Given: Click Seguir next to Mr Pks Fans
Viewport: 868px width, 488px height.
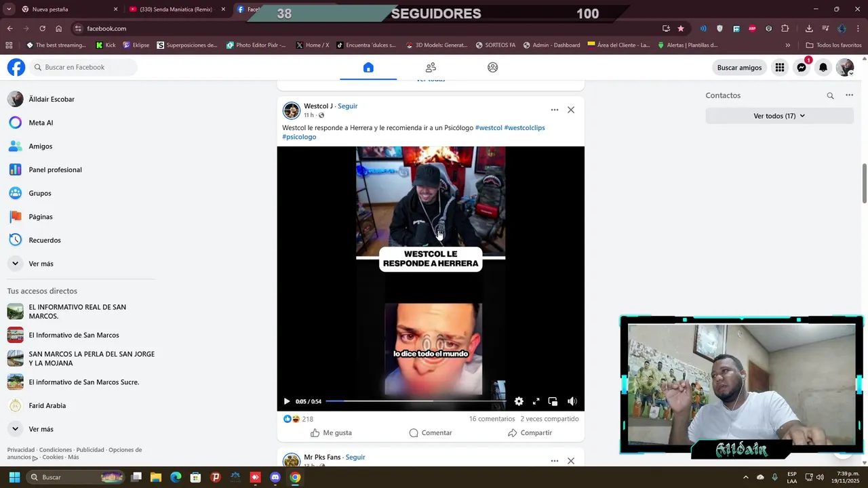Looking at the screenshot, I should 355,457.
